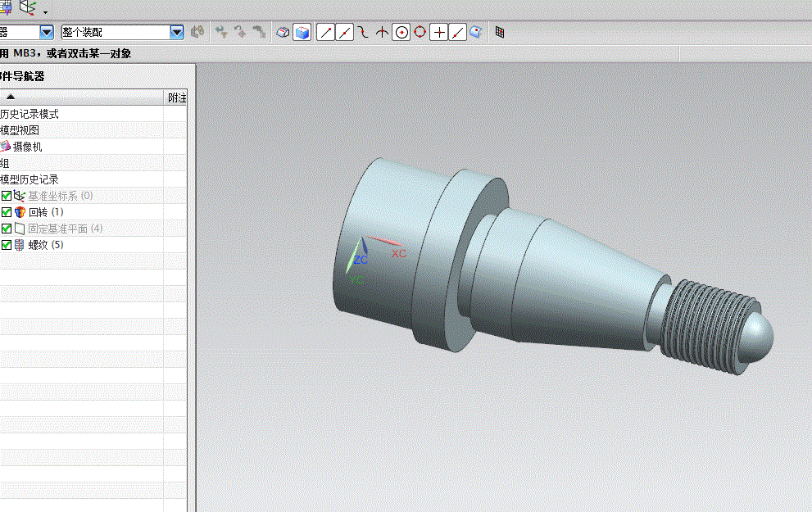Toggle the quadrant point snap icon
The image size is (812, 512).
pos(420,32)
